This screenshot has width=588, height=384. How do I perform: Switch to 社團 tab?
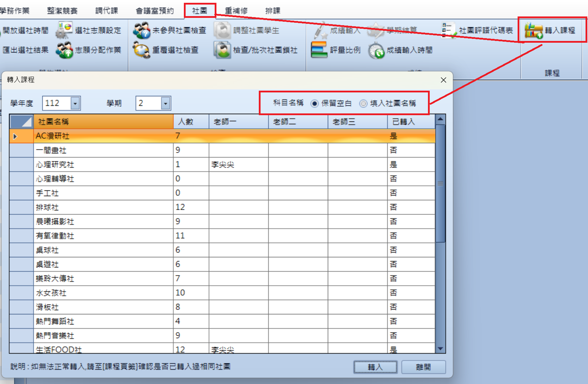point(200,11)
